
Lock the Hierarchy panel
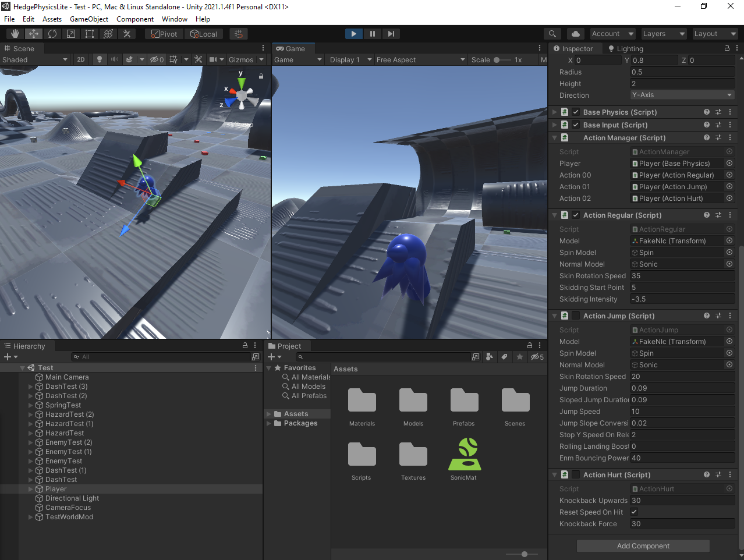coord(245,346)
